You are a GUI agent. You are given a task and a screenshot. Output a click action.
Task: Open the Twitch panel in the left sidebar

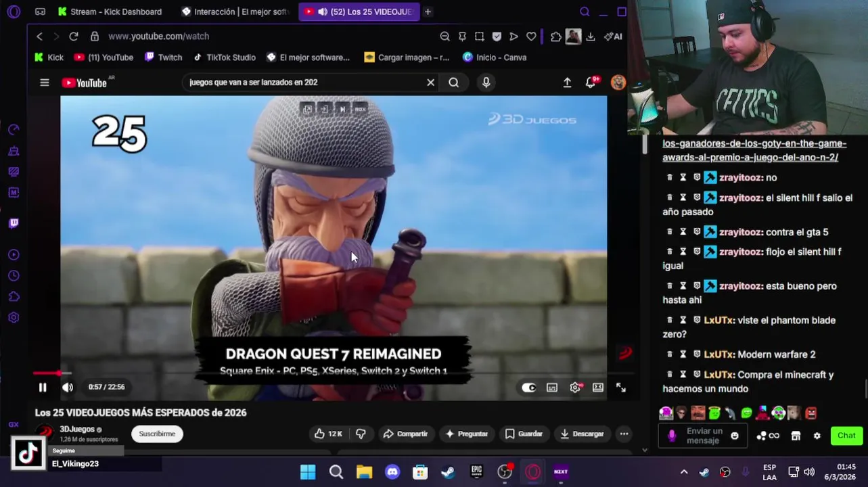[x=14, y=223]
